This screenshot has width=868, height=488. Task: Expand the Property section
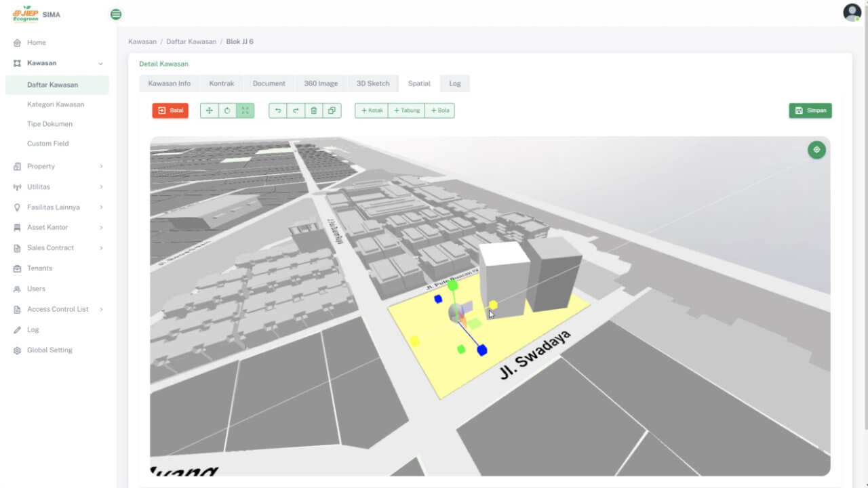(39, 166)
